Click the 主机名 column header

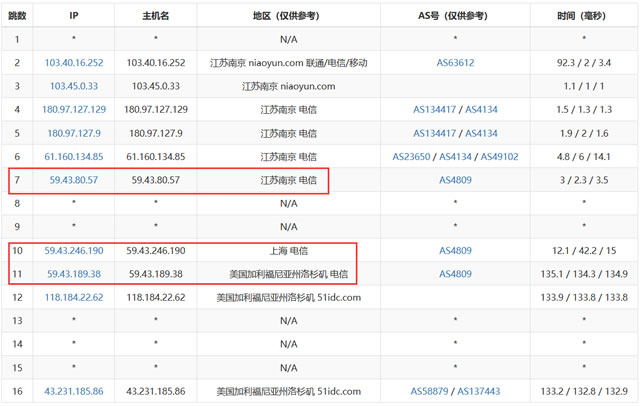(x=155, y=16)
